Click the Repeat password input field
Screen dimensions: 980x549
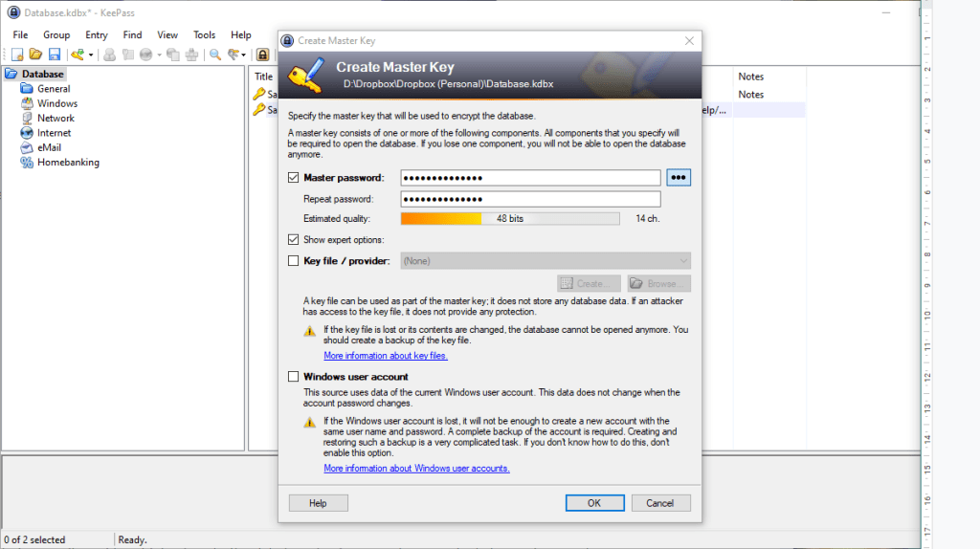tap(530, 199)
